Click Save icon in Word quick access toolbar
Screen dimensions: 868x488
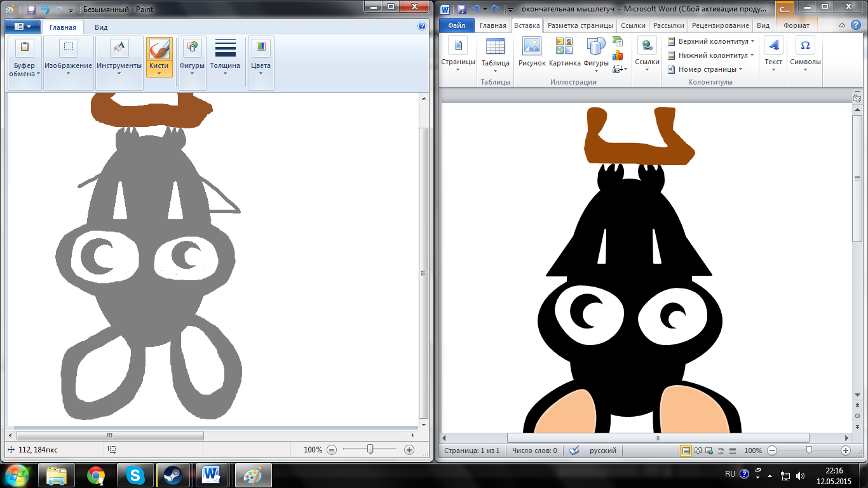pos(462,9)
